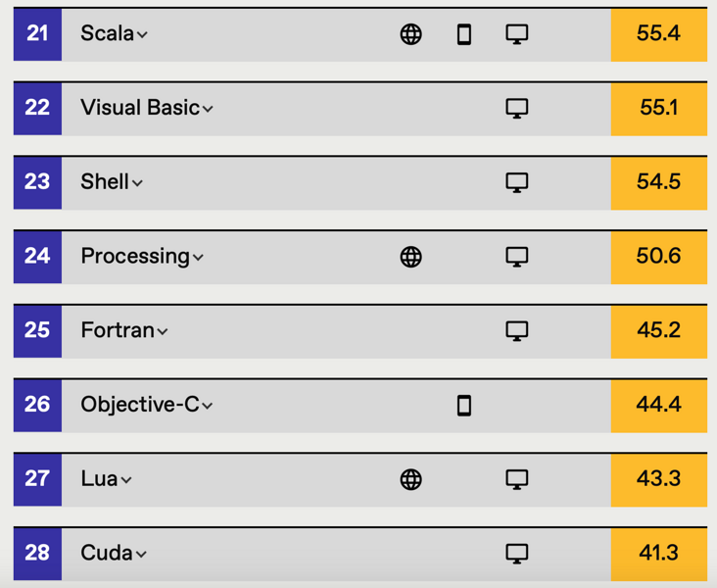Open the Shell row chevron
This screenshot has height=588, width=717.
click(137, 183)
